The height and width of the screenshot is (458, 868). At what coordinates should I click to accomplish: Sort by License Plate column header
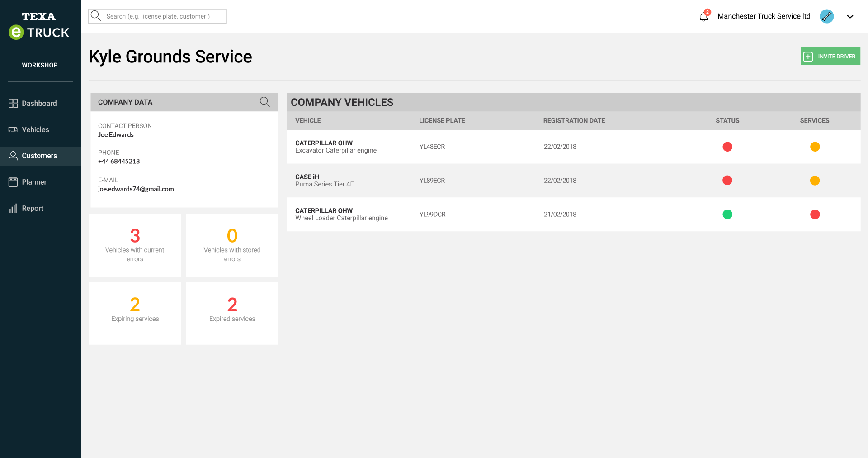[x=442, y=120]
